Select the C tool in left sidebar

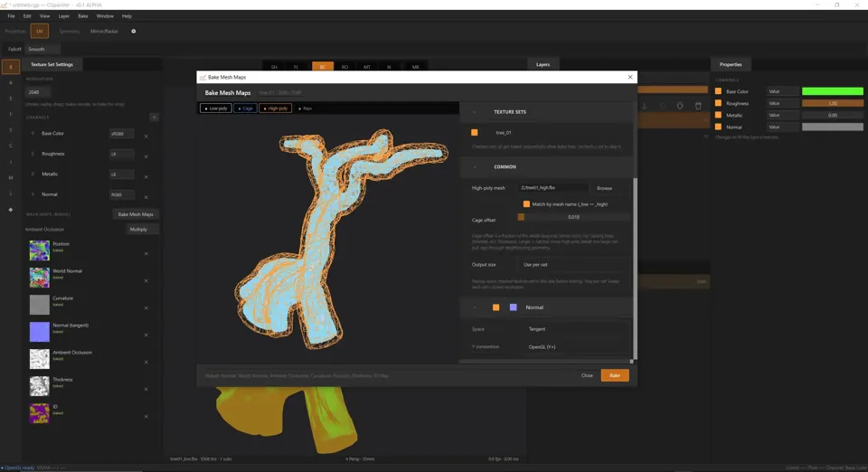(x=11, y=146)
